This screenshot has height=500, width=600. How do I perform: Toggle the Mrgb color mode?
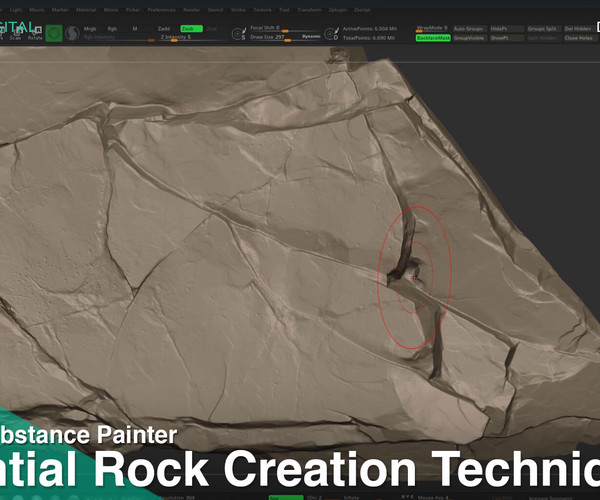click(x=90, y=29)
